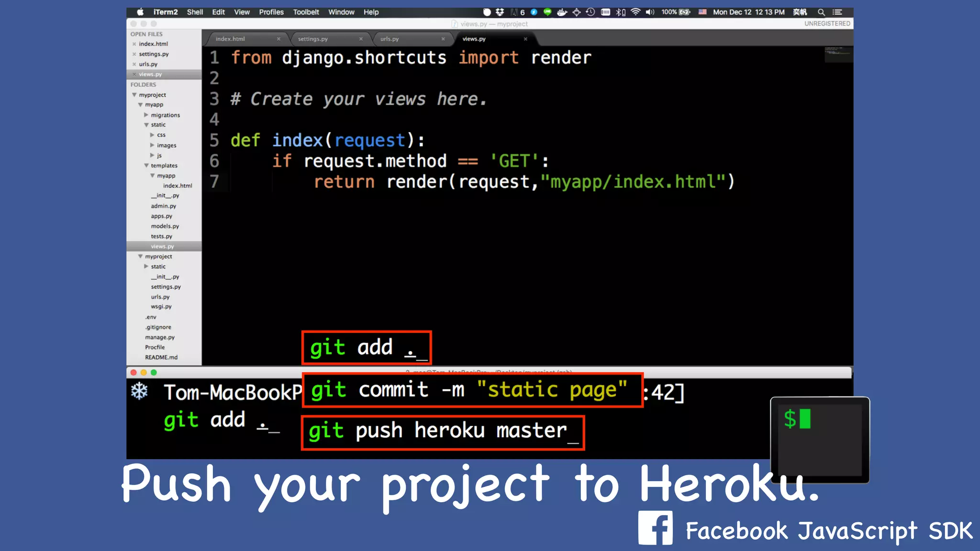Open the Edit menu
Image resolution: width=980 pixels, height=551 pixels.
219,12
